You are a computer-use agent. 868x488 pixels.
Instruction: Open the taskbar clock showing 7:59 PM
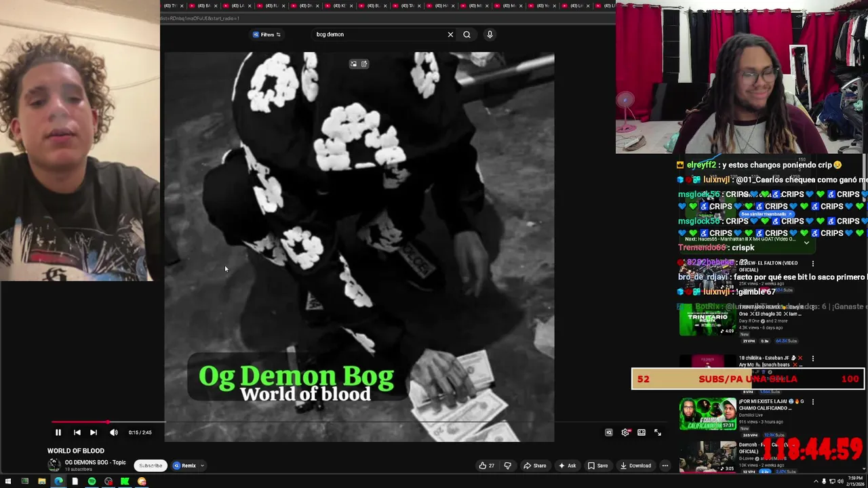pos(855,482)
